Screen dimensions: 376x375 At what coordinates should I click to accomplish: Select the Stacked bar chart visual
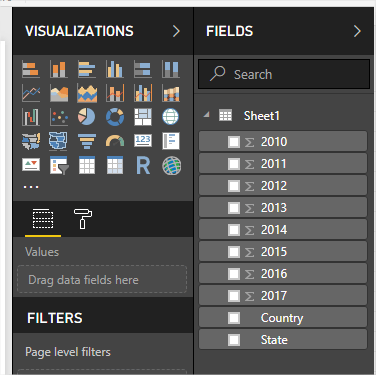click(31, 69)
